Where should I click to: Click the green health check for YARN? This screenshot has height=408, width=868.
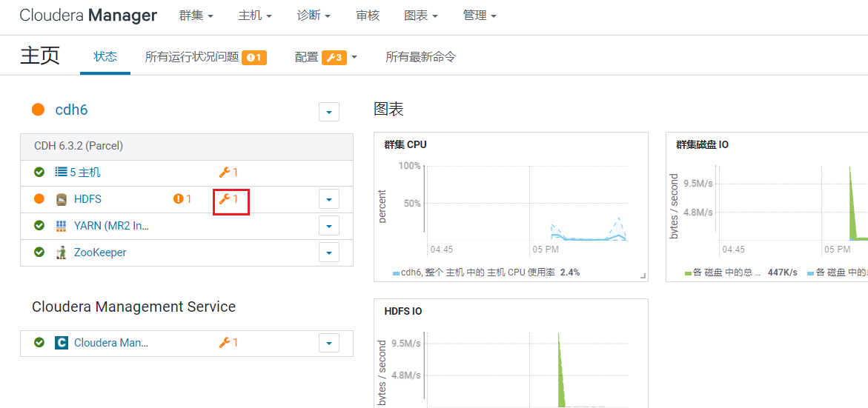(39, 226)
